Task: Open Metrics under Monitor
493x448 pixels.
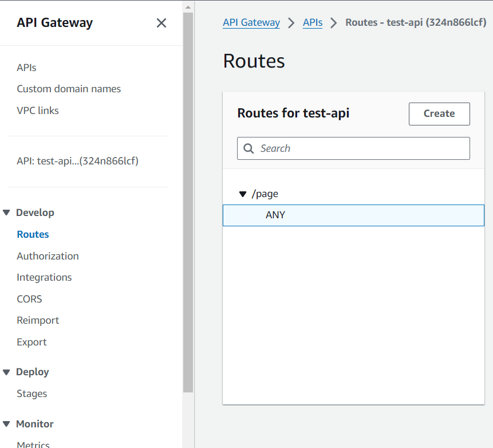Action: click(x=33, y=445)
